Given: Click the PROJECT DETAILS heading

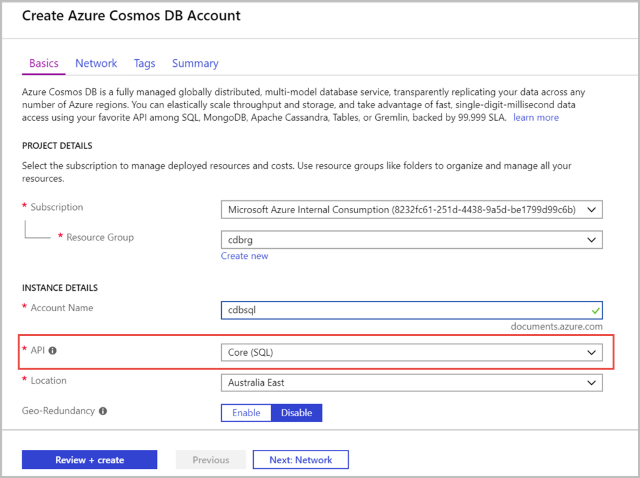Looking at the screenshot, I should click(x=57, y=146).
